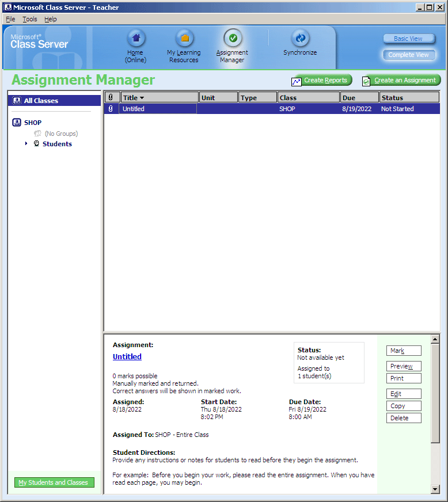Screen dimensions: 448x502
Task: Click the Home (Online) label
Action: click(135, 56)
